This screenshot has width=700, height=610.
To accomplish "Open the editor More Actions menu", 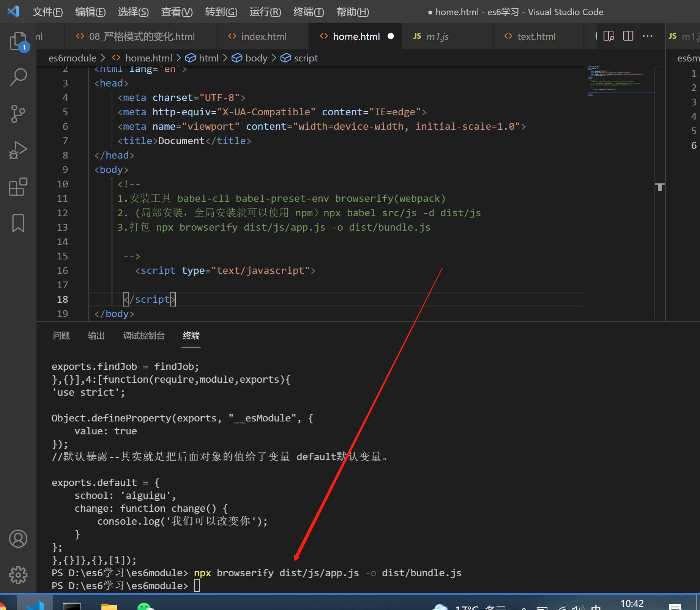I will click(648, 36).
